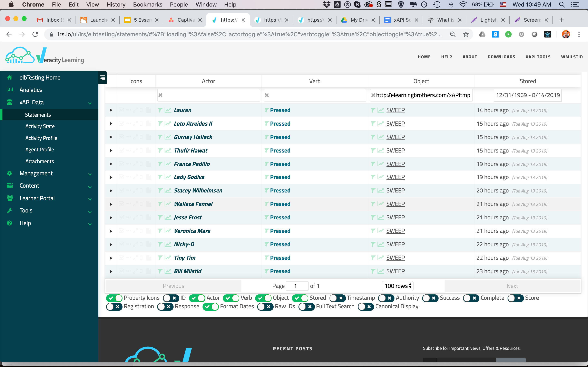Click the chart icon beside Leto Atreides II
Image resolution: width=588 pixels, height=367 pixels.
(x=168, y=124)
